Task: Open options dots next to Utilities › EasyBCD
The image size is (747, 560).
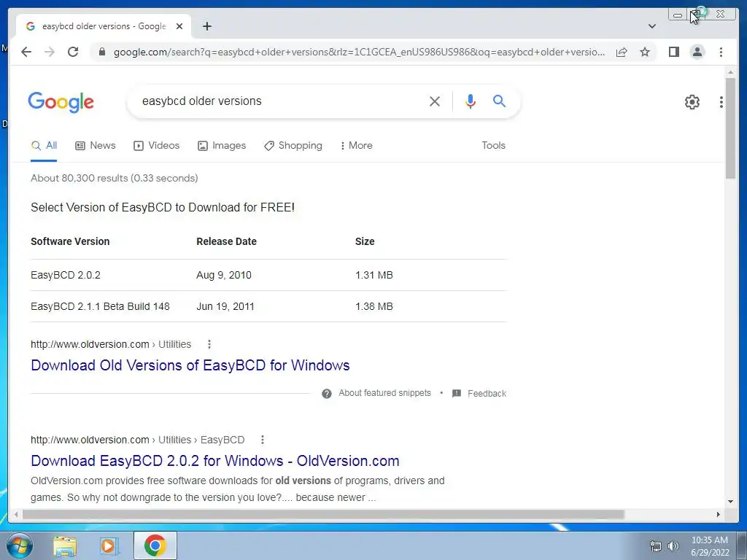Action: click(x=262, y=440)
